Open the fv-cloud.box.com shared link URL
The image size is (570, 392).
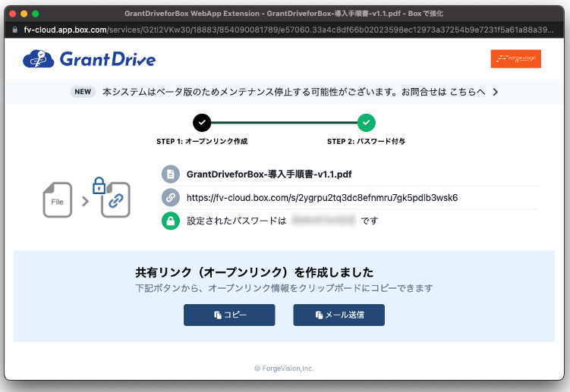[x=322, y=198]
